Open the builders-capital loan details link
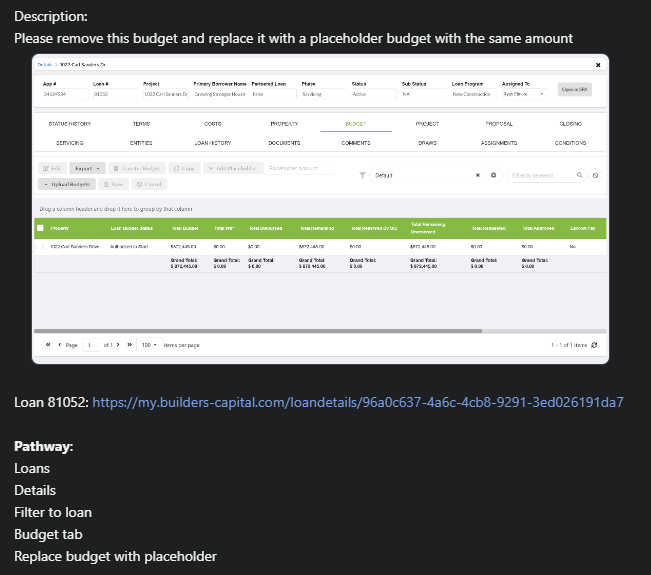The width and height of the screenshot is (651, 575). click(358, 402)
